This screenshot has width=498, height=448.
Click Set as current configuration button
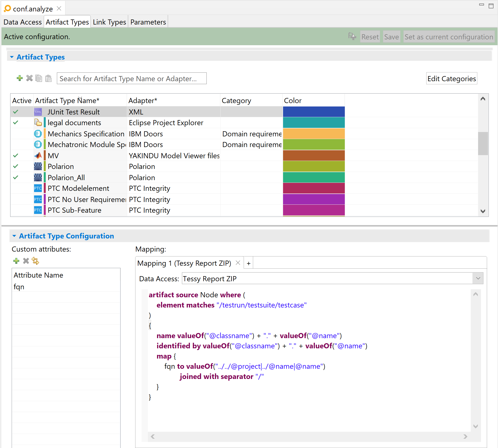point(449,37)
